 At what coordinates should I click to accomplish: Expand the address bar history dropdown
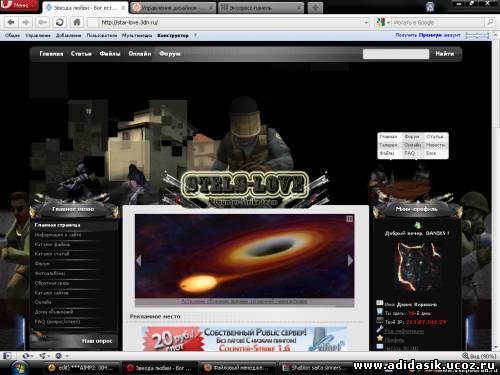pyautogui.click(x=366, y=23)
